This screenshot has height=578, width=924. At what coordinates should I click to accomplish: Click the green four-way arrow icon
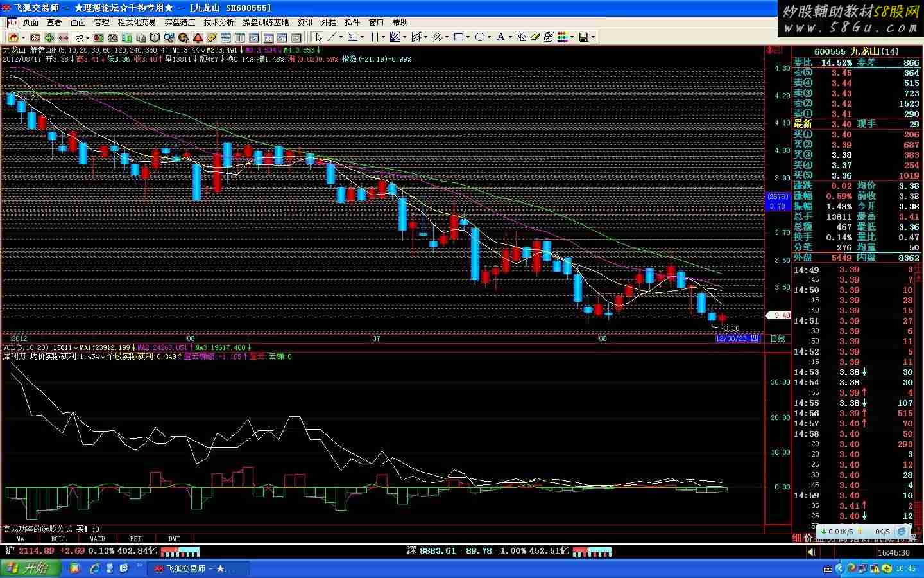(49, 37)
